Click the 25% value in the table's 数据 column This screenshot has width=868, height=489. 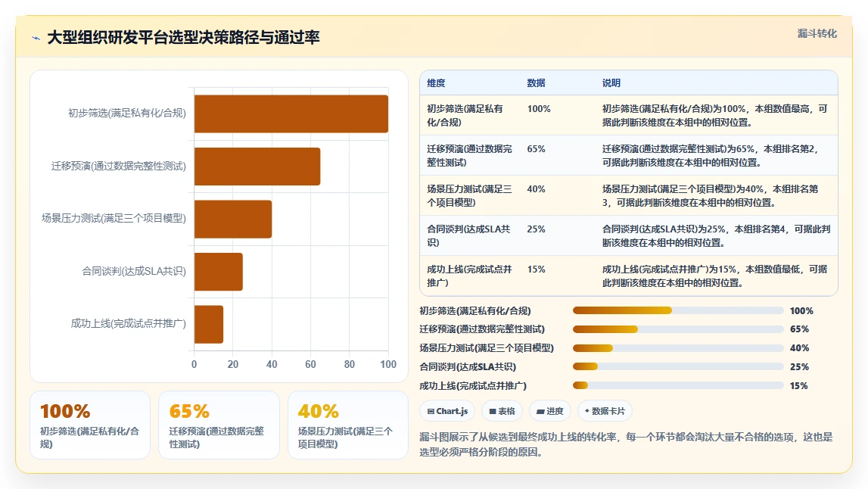tap(536, 229)
